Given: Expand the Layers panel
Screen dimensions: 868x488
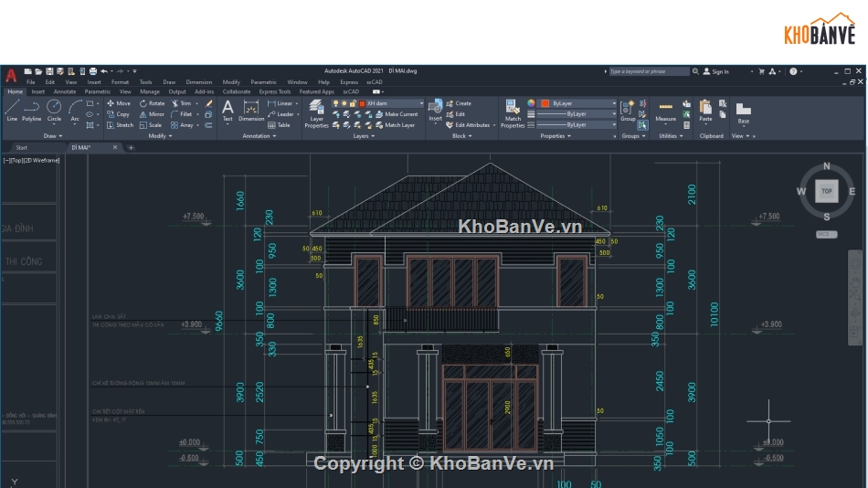Looking at the screenshot, I should (x=364, y=136).
